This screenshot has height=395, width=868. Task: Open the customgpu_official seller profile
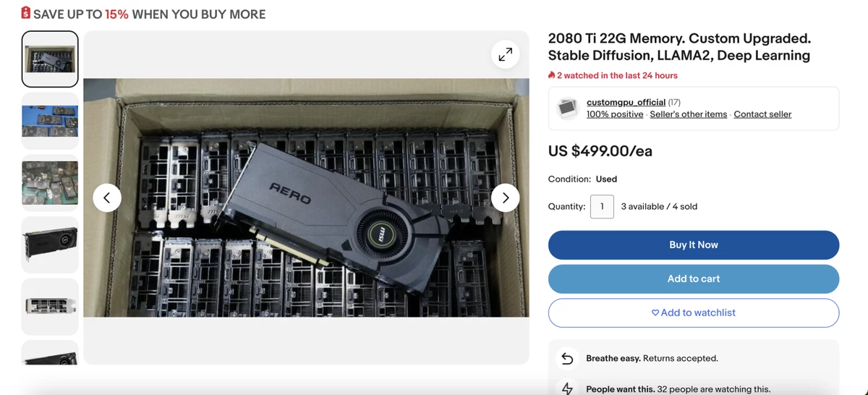[x=626, y=102]
